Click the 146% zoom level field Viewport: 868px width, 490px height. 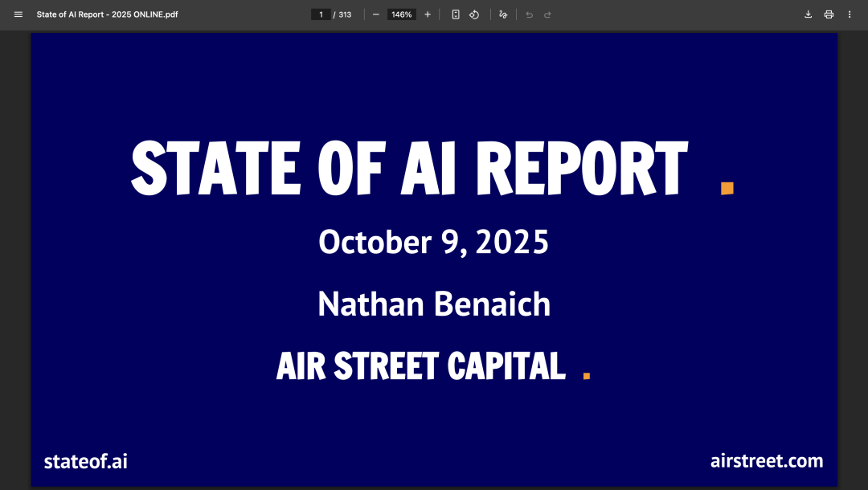(x=401, y=14)
